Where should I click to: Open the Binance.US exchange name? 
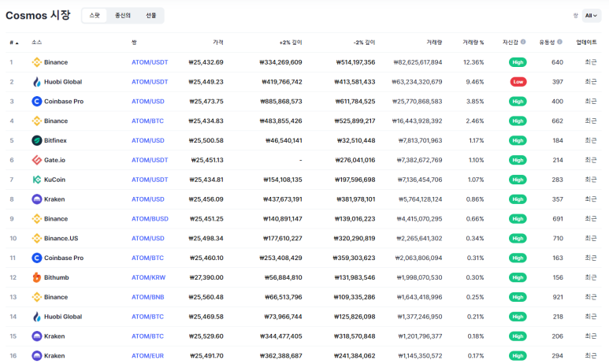(x=61, y=238)
